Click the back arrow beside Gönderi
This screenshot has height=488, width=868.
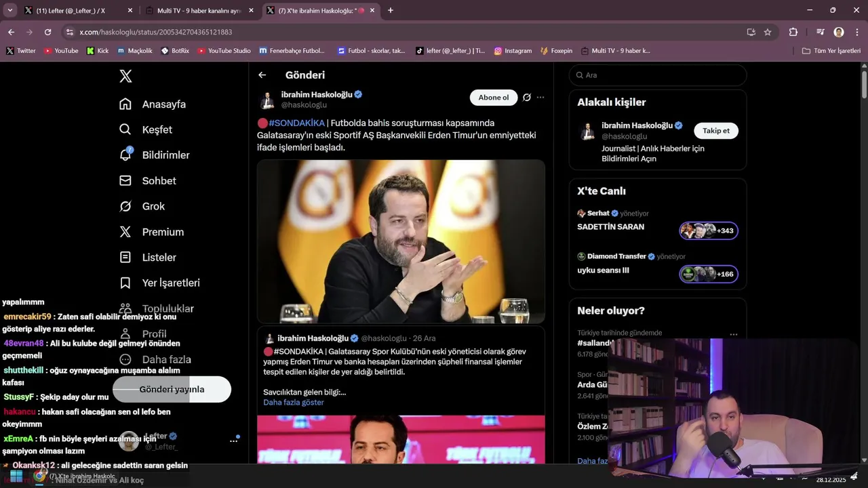point(262,75)
